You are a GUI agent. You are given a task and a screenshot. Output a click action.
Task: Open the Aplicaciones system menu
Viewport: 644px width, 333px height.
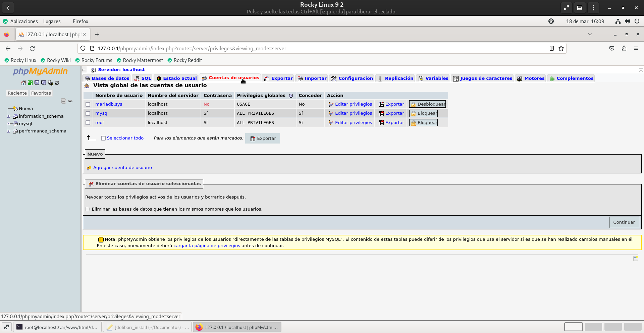click(x=24, y=21)
